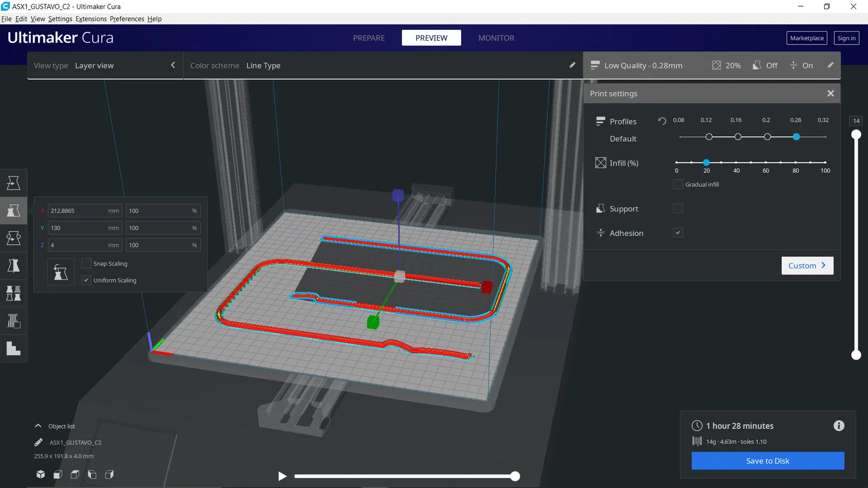Collapse the View type panel chevron

point(173,65)
